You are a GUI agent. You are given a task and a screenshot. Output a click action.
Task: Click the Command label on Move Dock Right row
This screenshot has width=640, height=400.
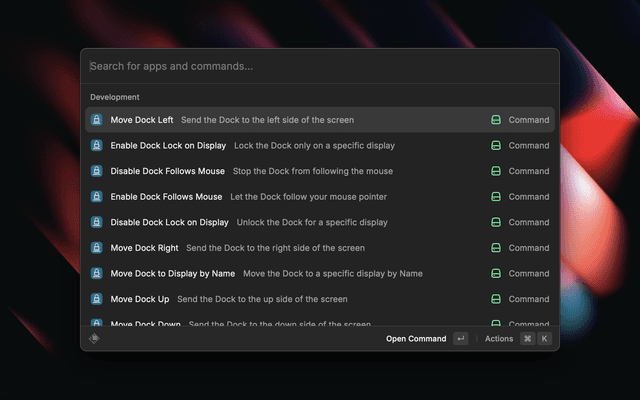pos(528,248)
